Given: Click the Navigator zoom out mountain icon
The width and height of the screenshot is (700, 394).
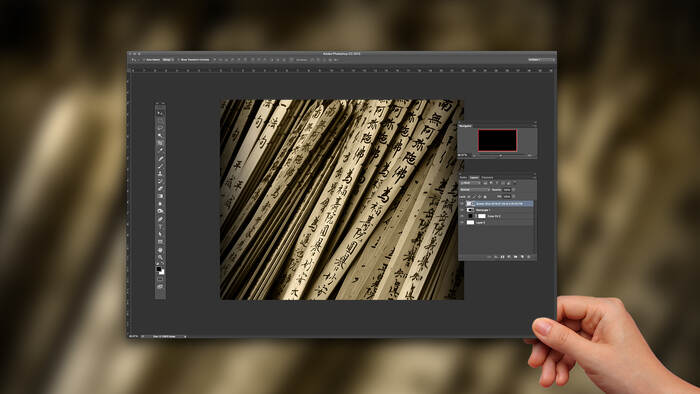Looking at the screenshot, I should (474, 155).
